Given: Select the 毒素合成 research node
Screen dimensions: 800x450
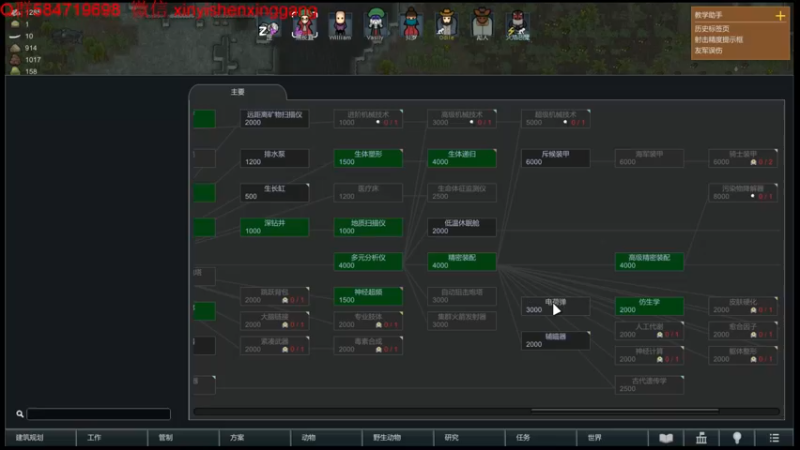Looking at the screenshot, I should click(368, 345).
